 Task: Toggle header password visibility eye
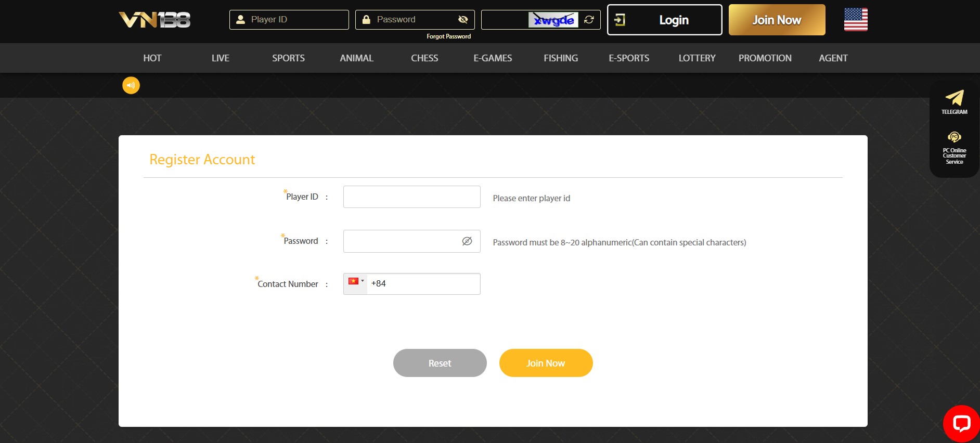pyautogui.click(x=463, y=20)
